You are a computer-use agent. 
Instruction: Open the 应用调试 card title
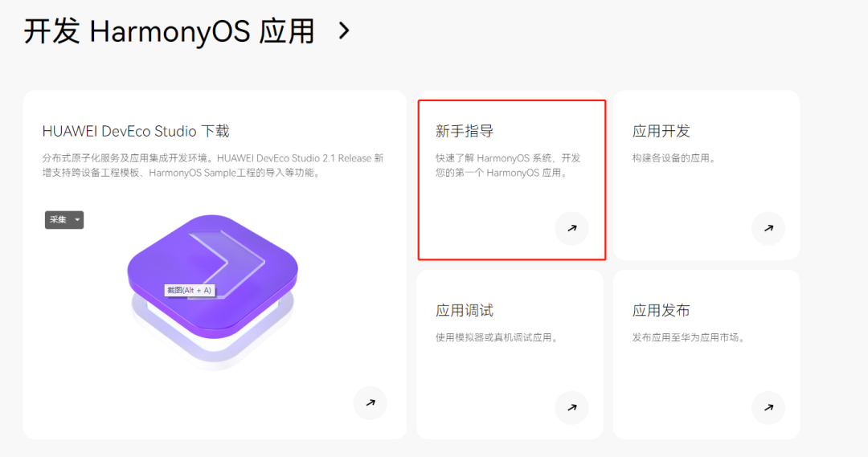tap(465, 310)
